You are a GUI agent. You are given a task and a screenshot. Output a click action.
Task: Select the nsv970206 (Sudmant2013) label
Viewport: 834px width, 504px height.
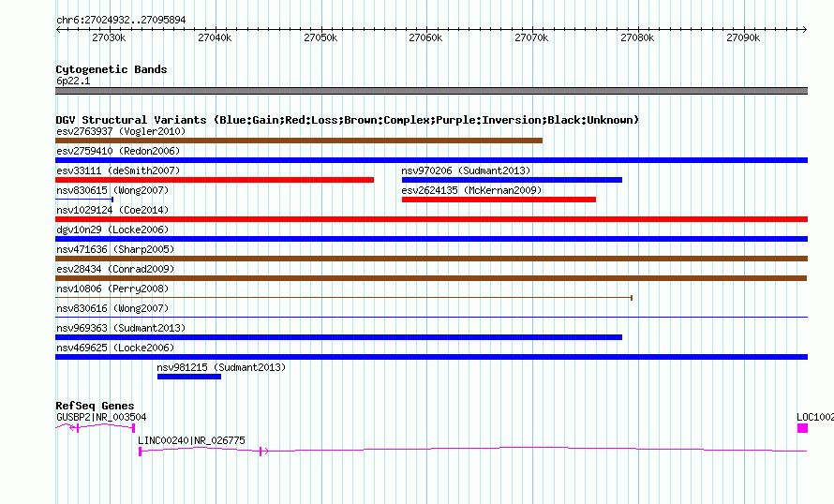466,170
